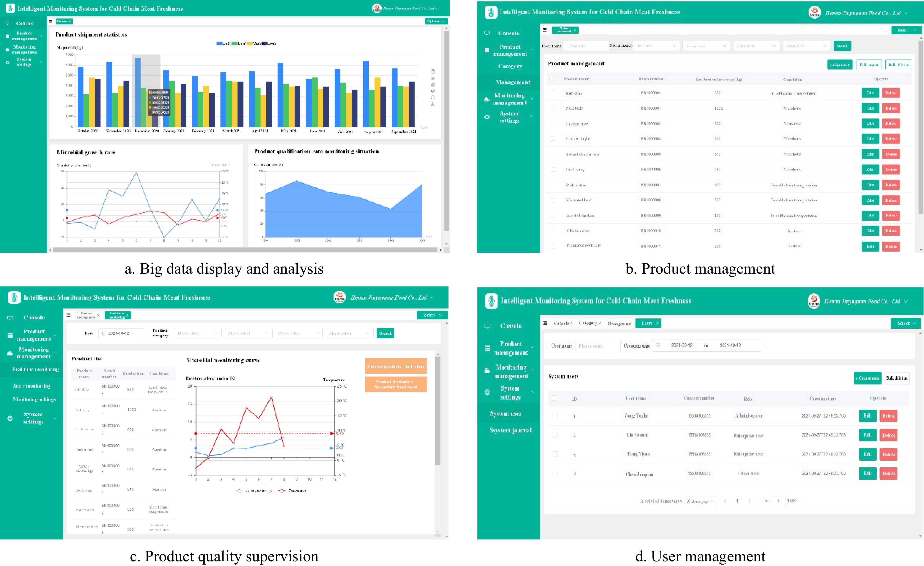Click the Console monitor icon in the sidebar
This screenshot has height=566, width=924.
coord(8,23)
